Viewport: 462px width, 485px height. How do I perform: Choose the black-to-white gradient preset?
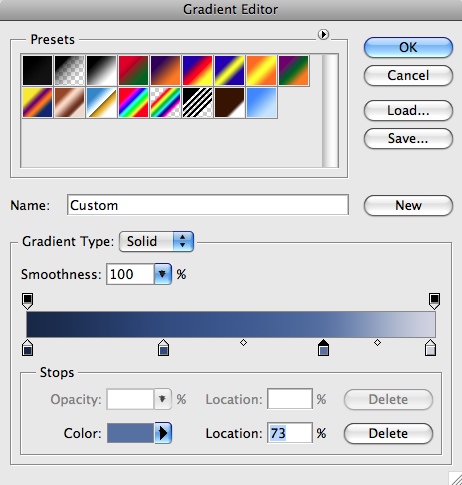[101, 71]
